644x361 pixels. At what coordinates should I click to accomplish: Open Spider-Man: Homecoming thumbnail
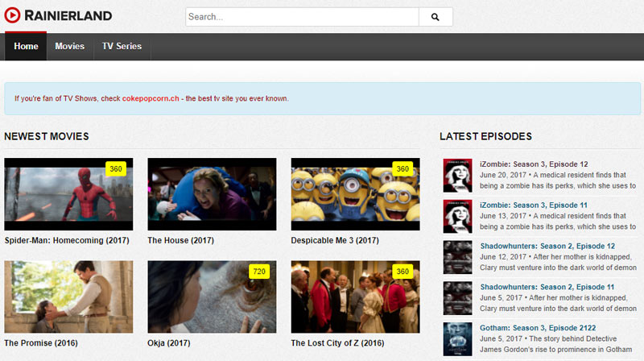click(x=68, y=194)
